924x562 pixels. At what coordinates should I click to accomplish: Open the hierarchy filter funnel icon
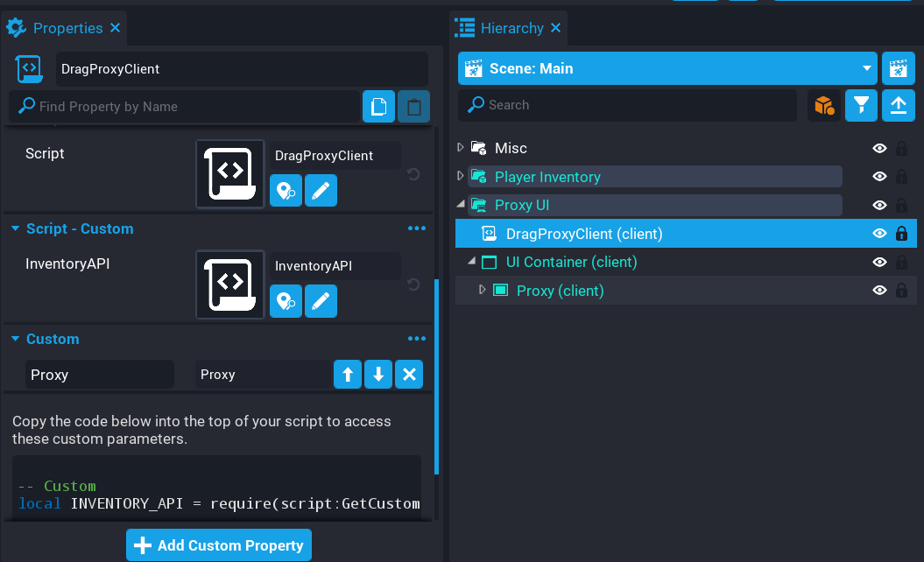pyautogui.click(x=861, y=105)
